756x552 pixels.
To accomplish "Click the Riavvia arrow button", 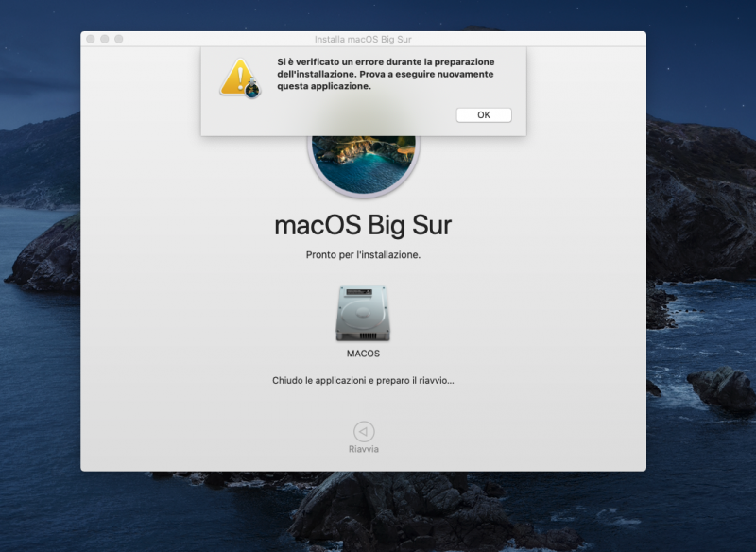I will (364, 431).
